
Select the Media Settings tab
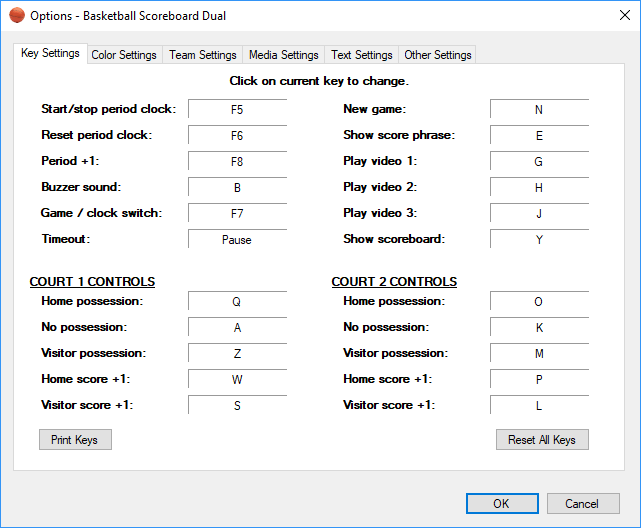[284, 55]
